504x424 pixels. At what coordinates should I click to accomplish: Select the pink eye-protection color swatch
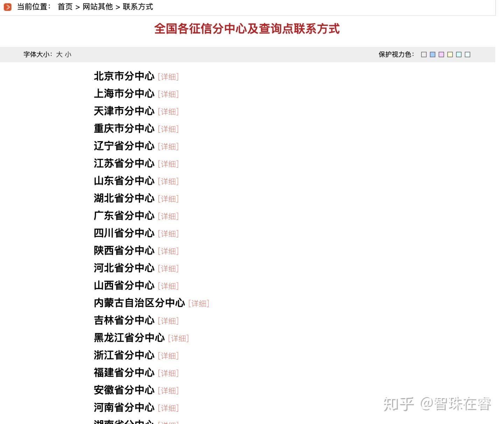tap(441, 54)
